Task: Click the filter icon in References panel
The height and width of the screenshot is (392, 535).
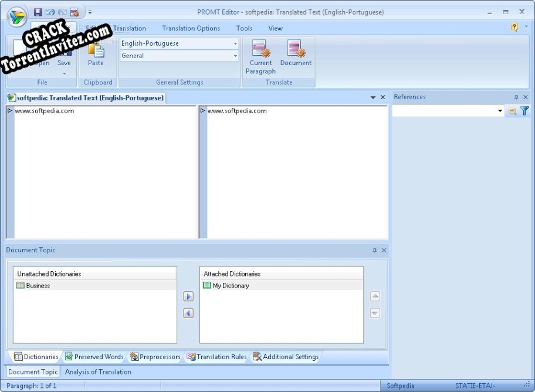Action: point(524,111)
